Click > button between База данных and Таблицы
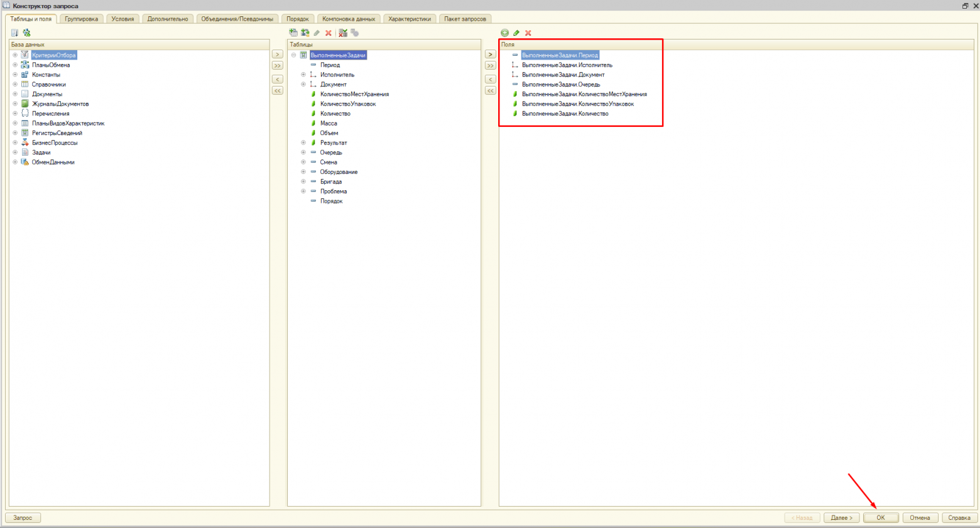Viewport: 980px width, 528px height. tap(277, 55)
